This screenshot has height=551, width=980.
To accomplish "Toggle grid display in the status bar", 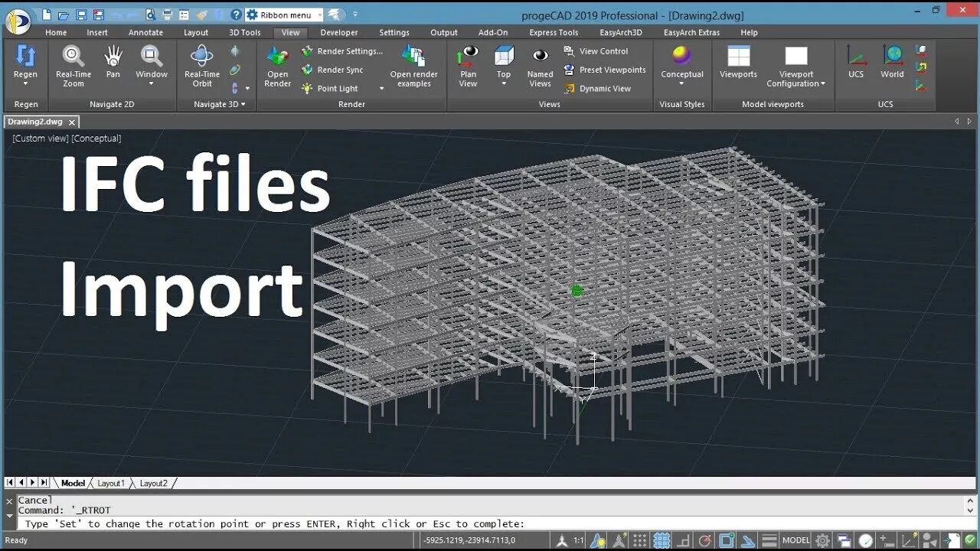I will [x=661, y=540].
